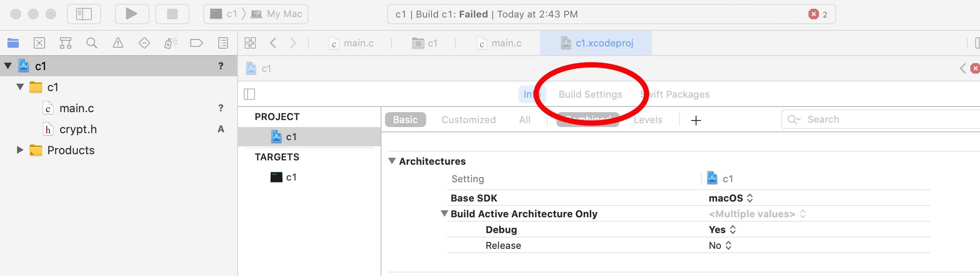Open the Base SDK dropdown
980x276 pixels.
[749, 198]
